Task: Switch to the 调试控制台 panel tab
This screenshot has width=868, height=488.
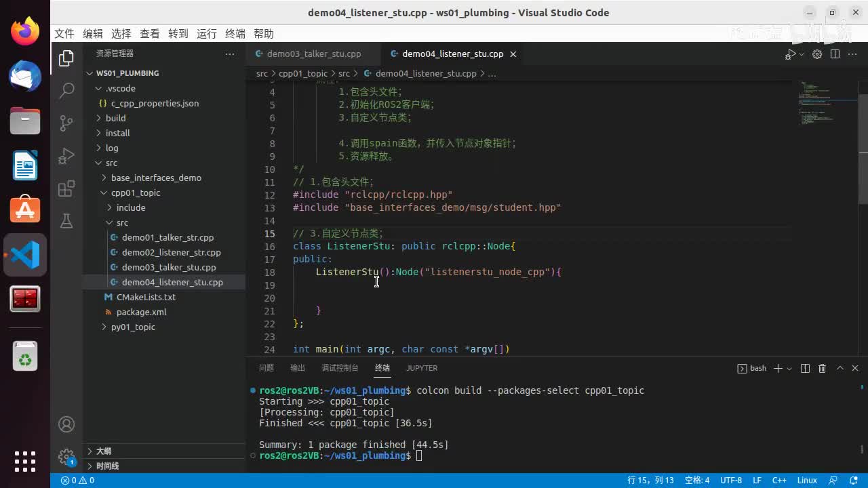Action: coord(340,368)
